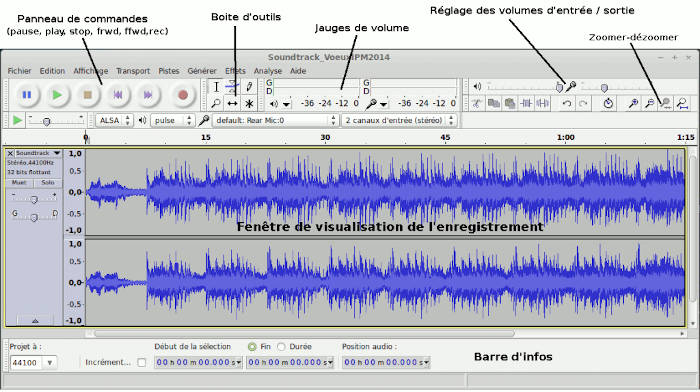The image size is (700, 392).
Task: Skip to end of track
Action: (148, 95)
